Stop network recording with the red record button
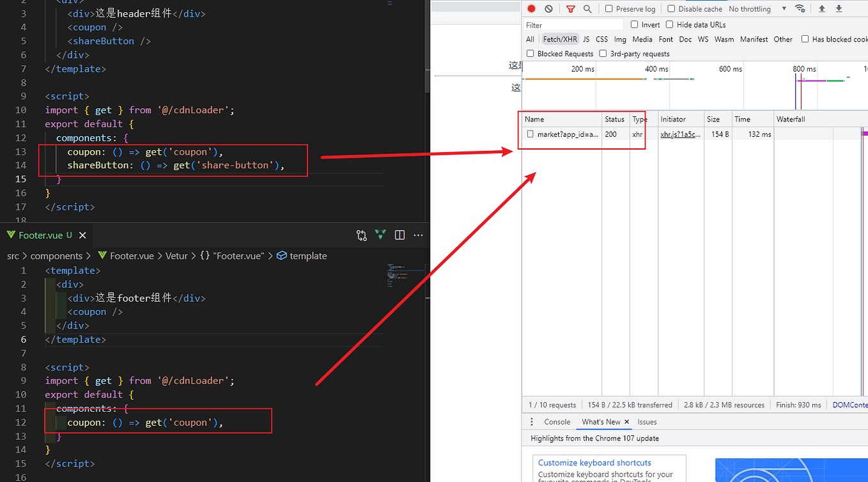Image resolution: width=868 pixels, height=482 pixels. tap(531, 9)
